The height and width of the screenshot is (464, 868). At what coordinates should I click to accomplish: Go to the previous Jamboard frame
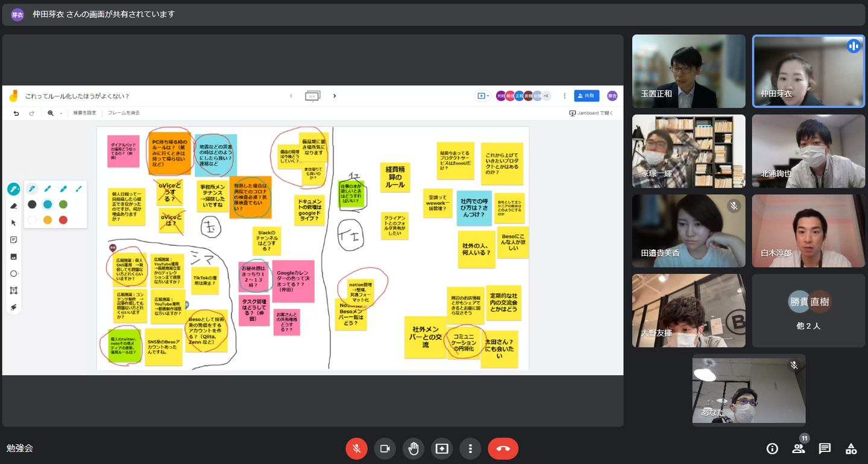click(291, 96)
